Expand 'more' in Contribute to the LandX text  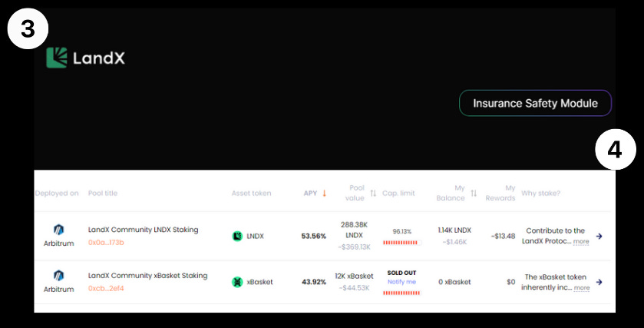click(x=581, y=242)
